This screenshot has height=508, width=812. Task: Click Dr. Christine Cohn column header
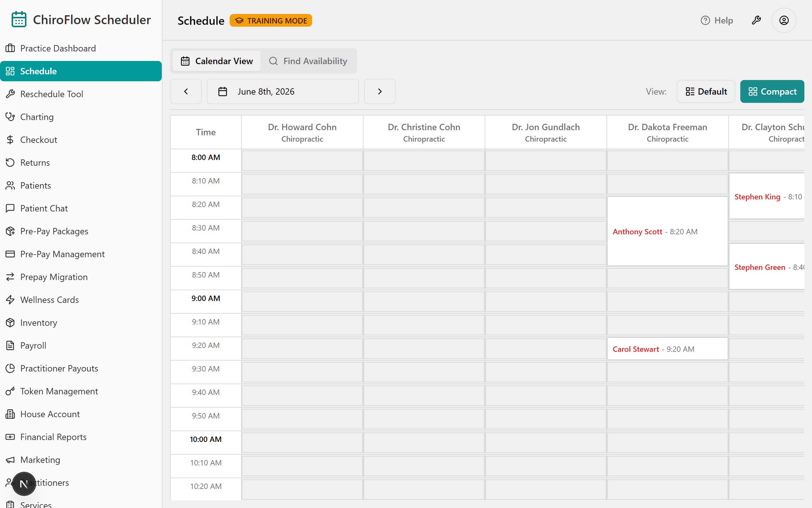tap(424, 132)
